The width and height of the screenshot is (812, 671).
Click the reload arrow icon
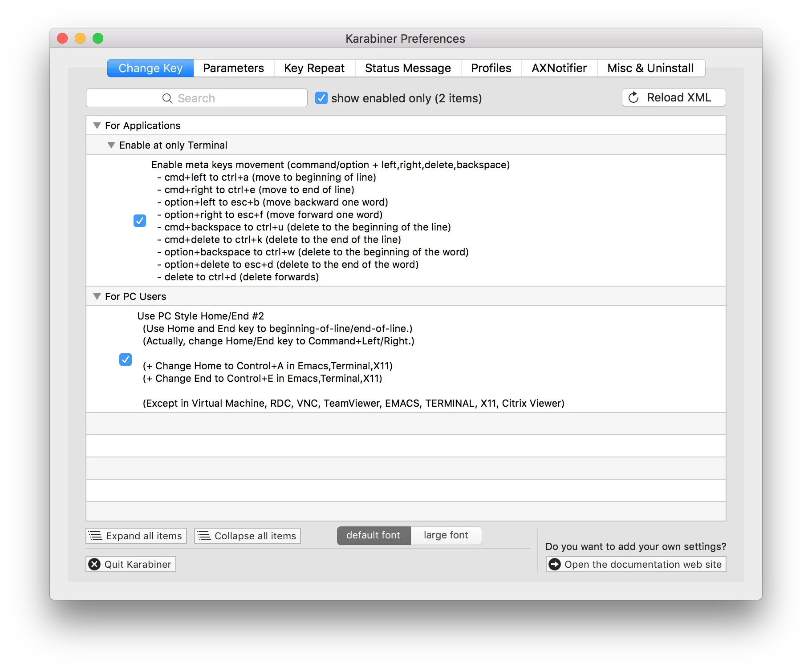633,97
